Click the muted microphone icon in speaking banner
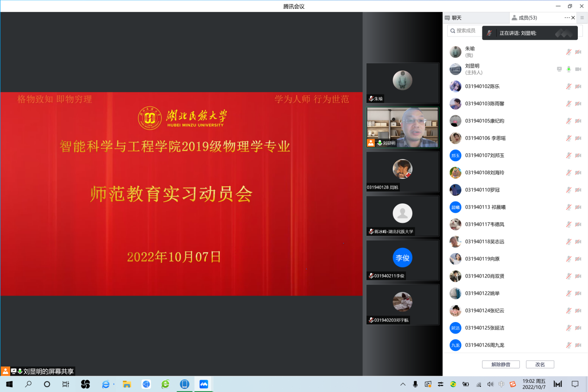Screen dimensions: 588x392 tap(489, 33)
